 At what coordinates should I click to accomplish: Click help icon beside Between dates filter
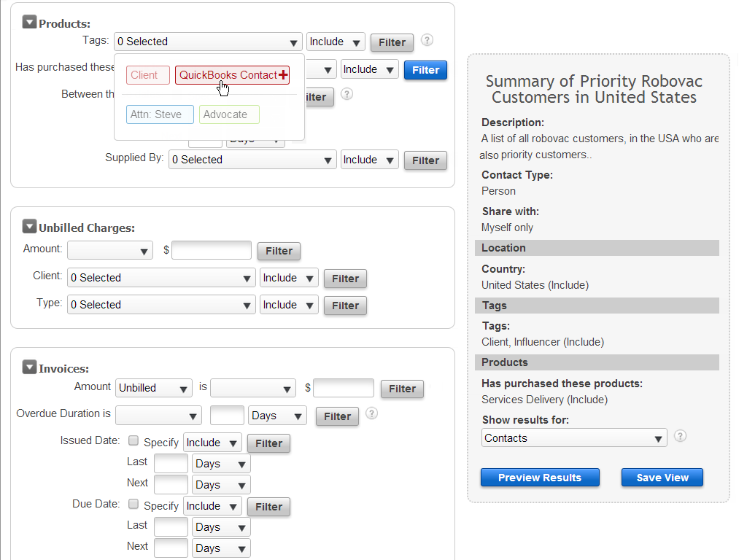tap(347, 94)
